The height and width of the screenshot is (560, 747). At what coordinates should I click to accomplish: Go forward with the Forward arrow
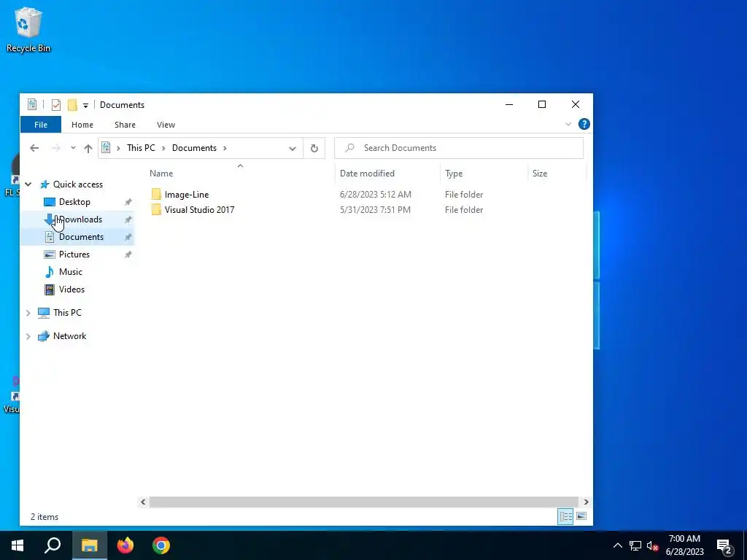pyautogui.click(x=55, y=148)
